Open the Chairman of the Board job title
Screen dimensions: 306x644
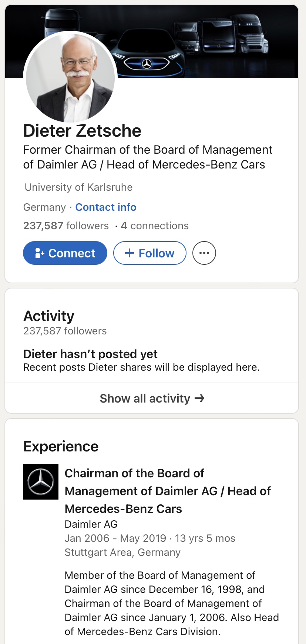tap(168, 491)
